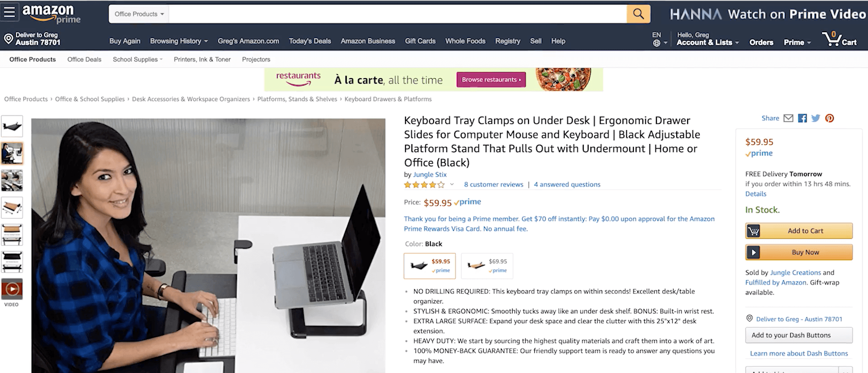This screenshot has height=373, width=868.
Task: Focus the Amazon search input field
Action: pos(398,14)
